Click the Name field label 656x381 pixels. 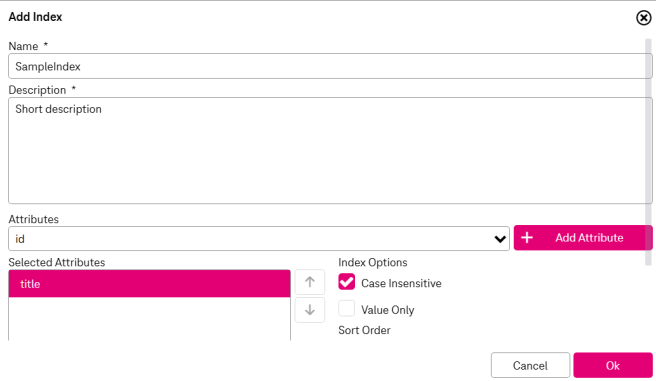[x=23, y=46]
